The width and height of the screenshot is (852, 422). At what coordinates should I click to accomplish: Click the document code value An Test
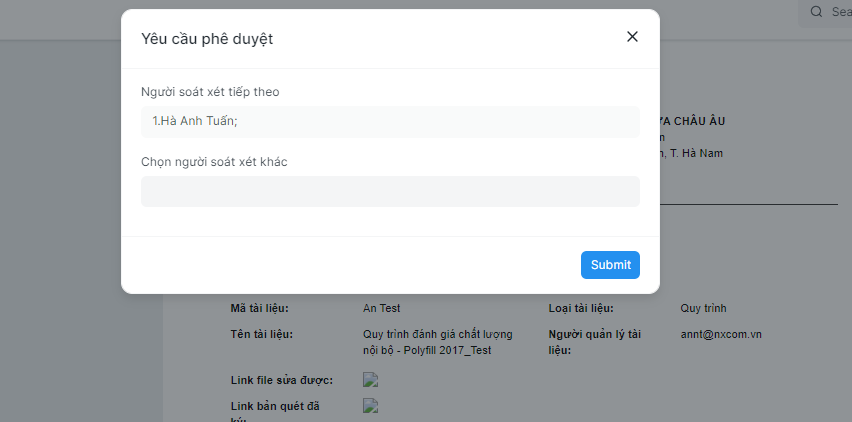tap(382, 308)
